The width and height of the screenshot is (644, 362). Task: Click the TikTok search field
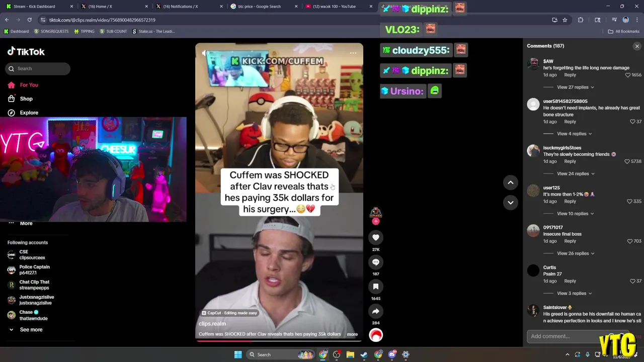pos(39,68)
